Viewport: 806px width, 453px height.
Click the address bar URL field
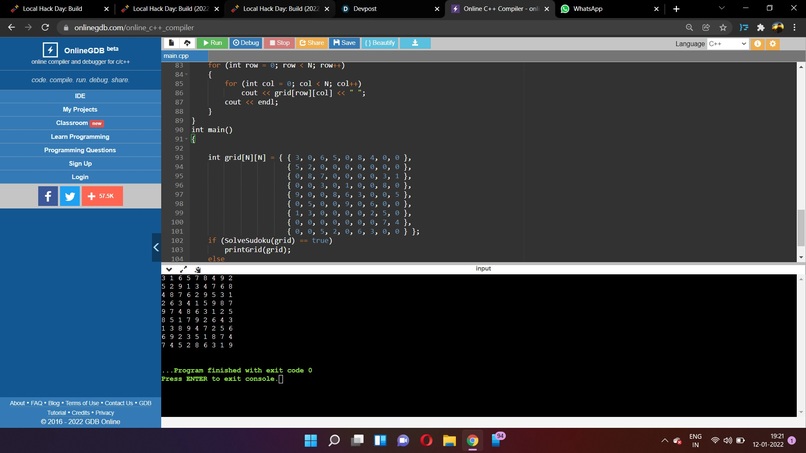(370, 28)
